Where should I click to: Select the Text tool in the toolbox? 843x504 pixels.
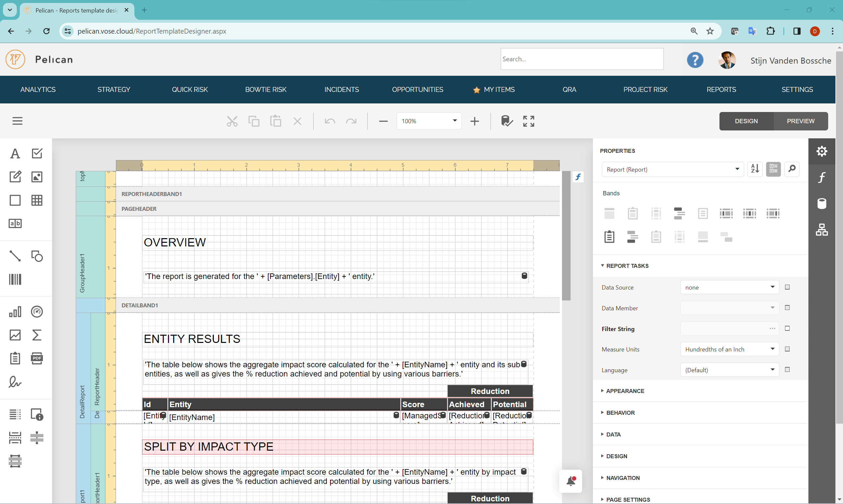coord(15,154)
